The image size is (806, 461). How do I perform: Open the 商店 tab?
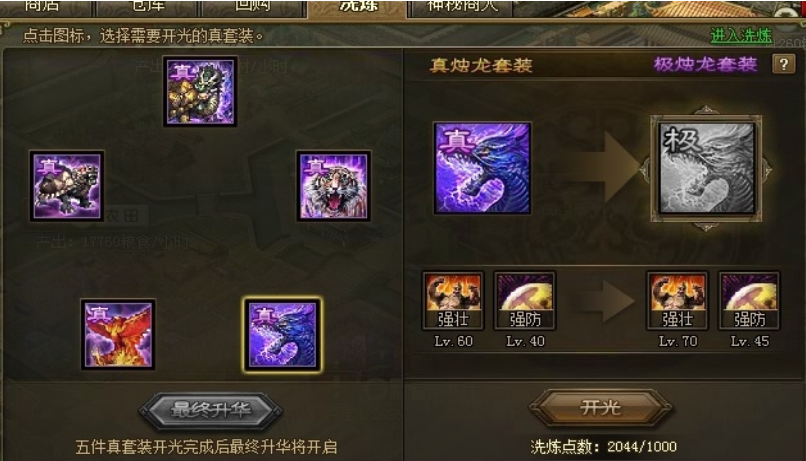pos(44,8)
